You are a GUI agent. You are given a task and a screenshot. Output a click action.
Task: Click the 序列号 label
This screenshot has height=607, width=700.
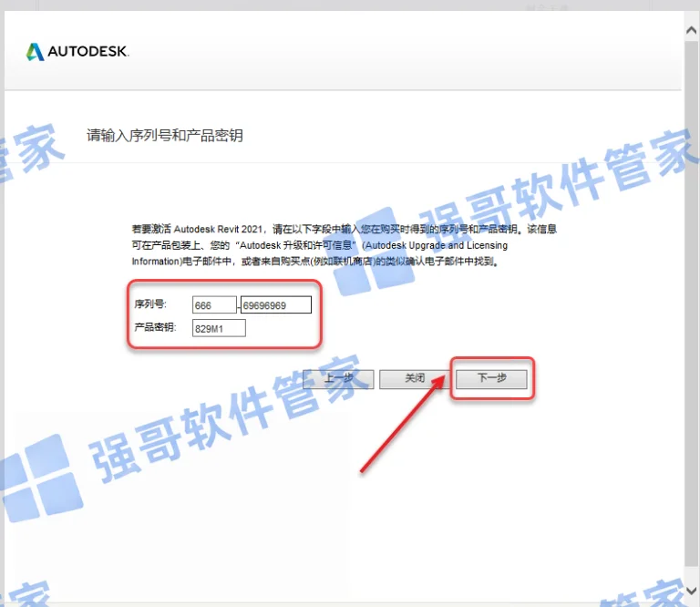pyautogui.click(x=150, y=304)
